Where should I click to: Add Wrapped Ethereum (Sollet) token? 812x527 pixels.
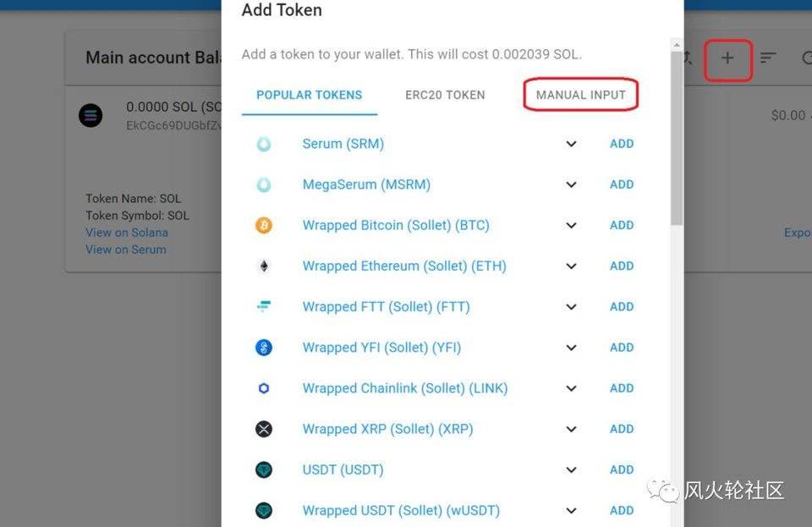[622, 266]
